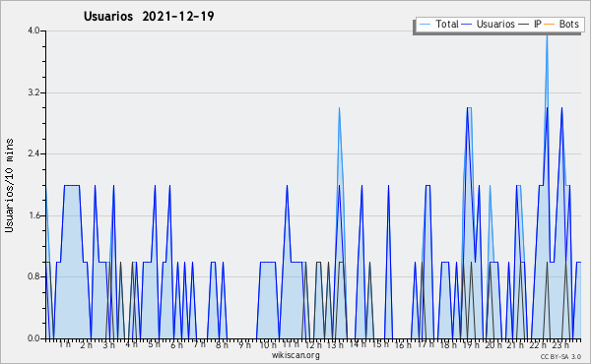Click the orange Bots legend line
This screenshot has width=591, height=364.
[550, 25]
